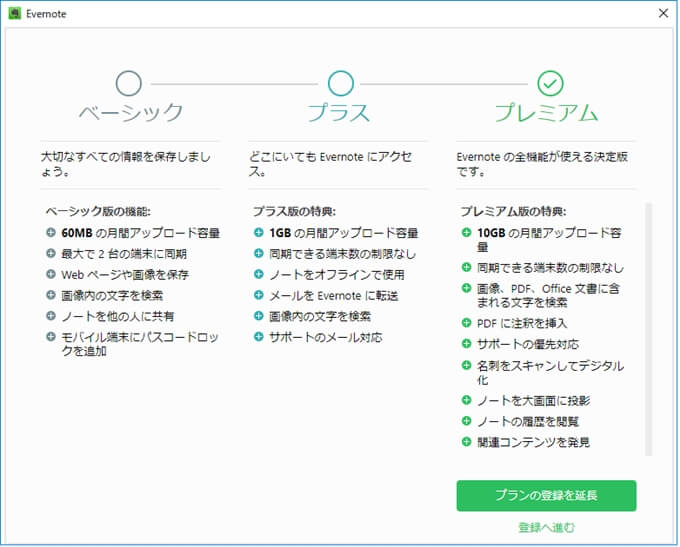Click plus icon beside メールを Evernote に転送
The width and height of the screenshot is (680, 547).
point(258,295)
